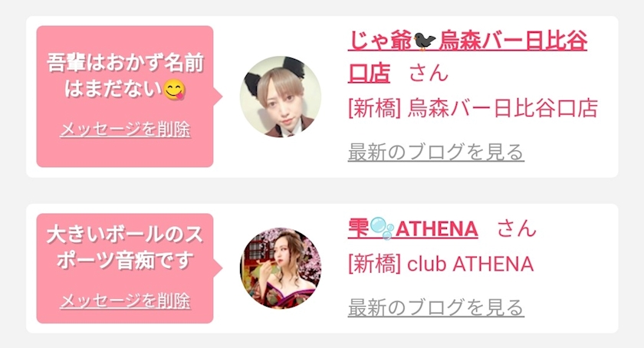Click the さん suffix after 雫 ATHENA
Image resolution: width=644 pixels, height=348 pixels.
pyautogui.click(x=517, y=228)
